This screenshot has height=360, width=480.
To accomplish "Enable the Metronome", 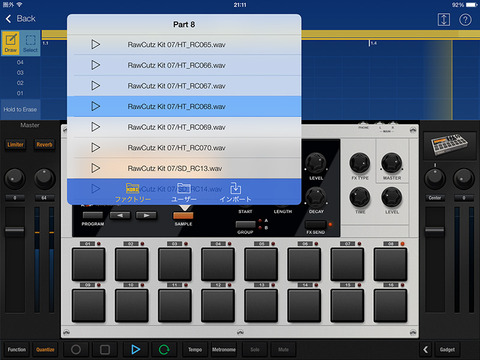I will pyautogui.click(x=224, y=349).
